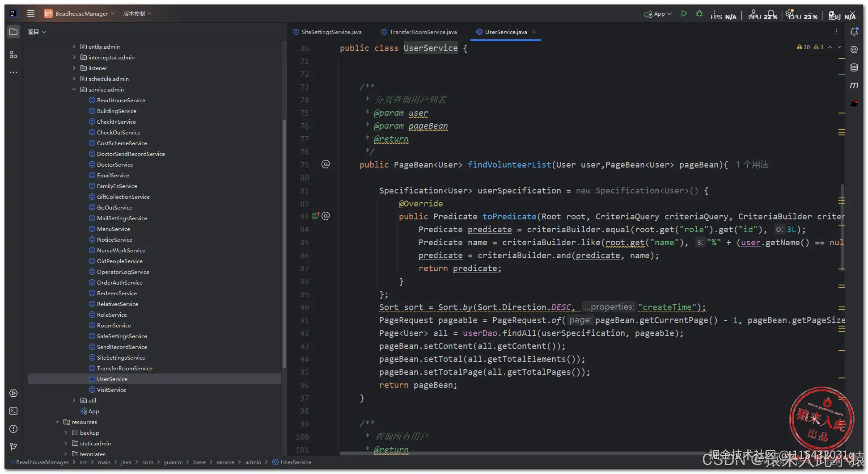868x474 pixels.
Task: Open the Problems tool window
Action: tap(13, 429)
